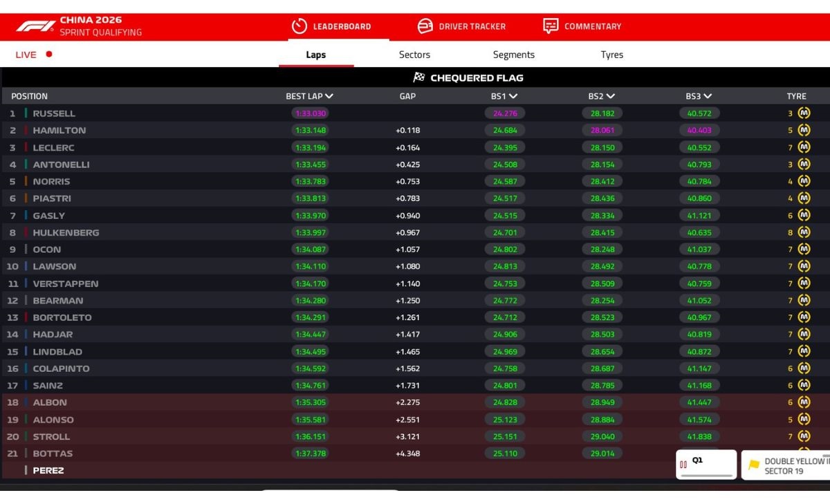Expand the BS3 column dropdown
Viewport: 830px width, 504px height.
pos(707,96)
